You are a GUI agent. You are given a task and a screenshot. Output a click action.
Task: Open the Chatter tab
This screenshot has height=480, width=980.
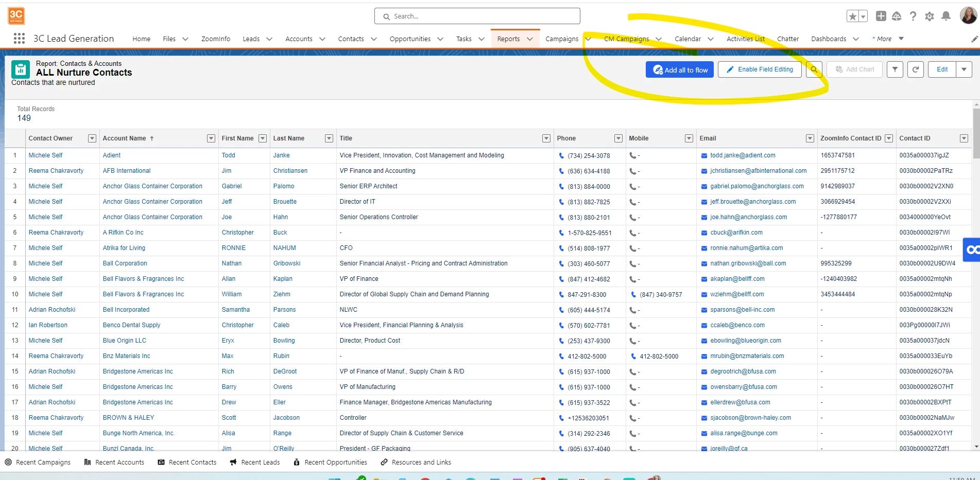click(788, 39)
